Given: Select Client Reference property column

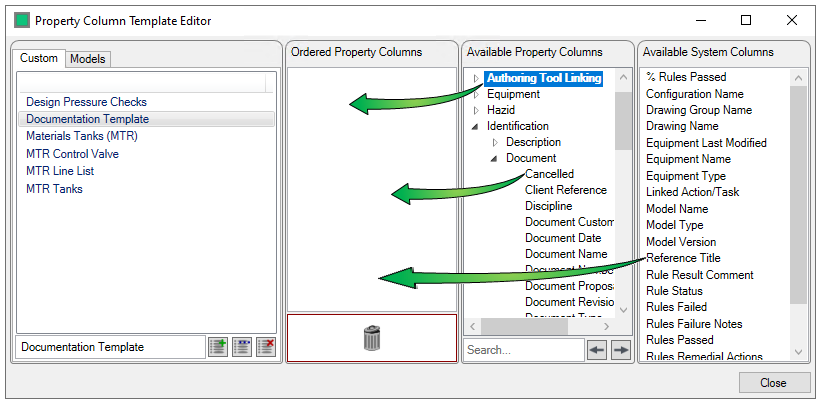Looking at the screenshot, I should point(565,190).
